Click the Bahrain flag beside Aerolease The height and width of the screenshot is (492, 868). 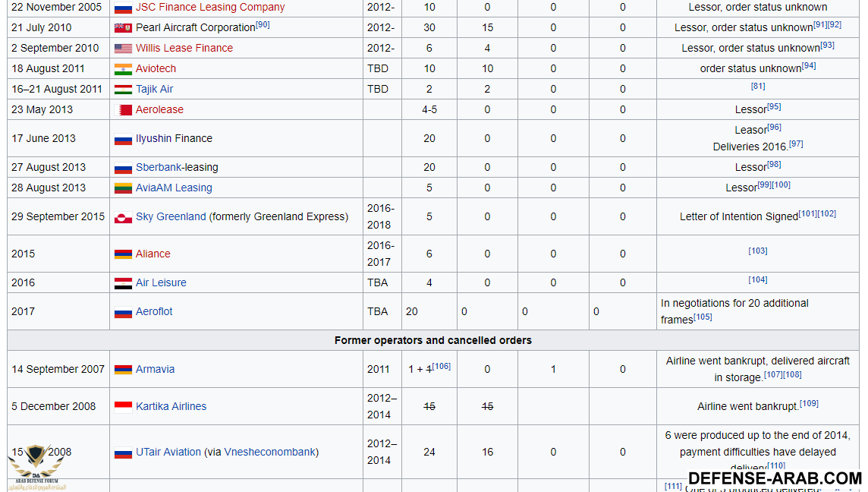(123, 110)
